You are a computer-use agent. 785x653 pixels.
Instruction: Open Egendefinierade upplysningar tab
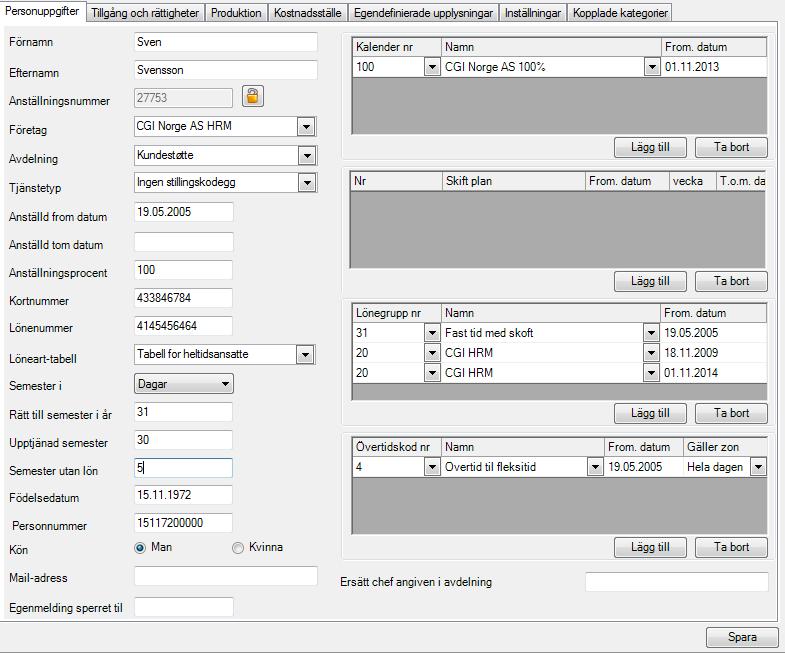[x=423, y=13]
